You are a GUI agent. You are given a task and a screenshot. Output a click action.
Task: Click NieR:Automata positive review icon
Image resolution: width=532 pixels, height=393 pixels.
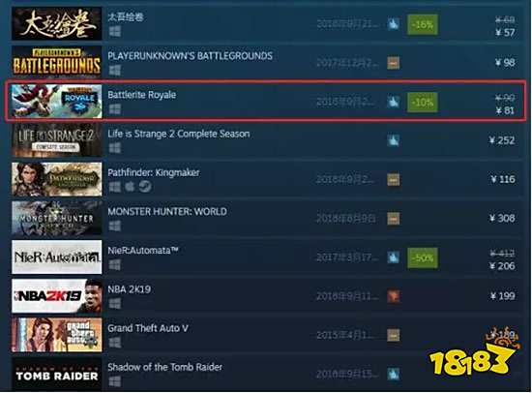(394, 257)
